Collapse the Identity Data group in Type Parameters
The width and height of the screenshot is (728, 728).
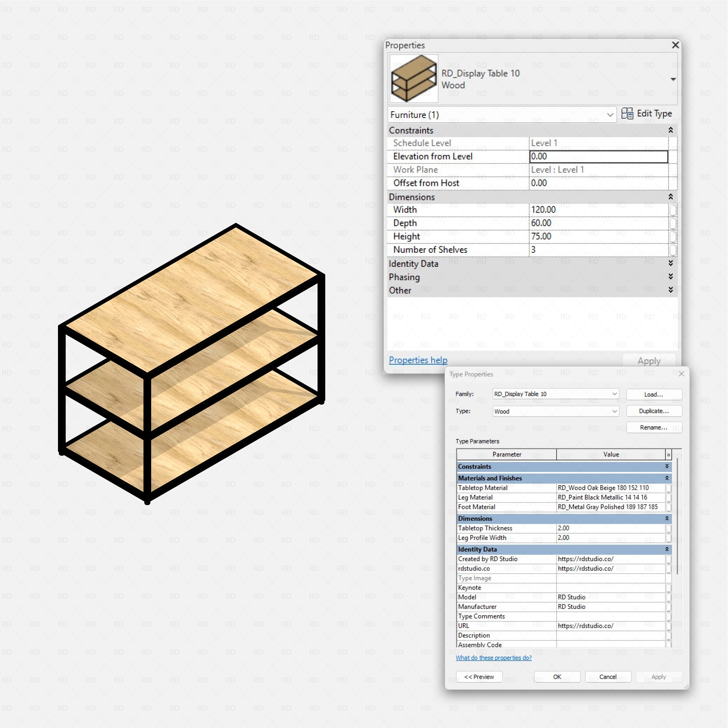(x=667, y=549)
